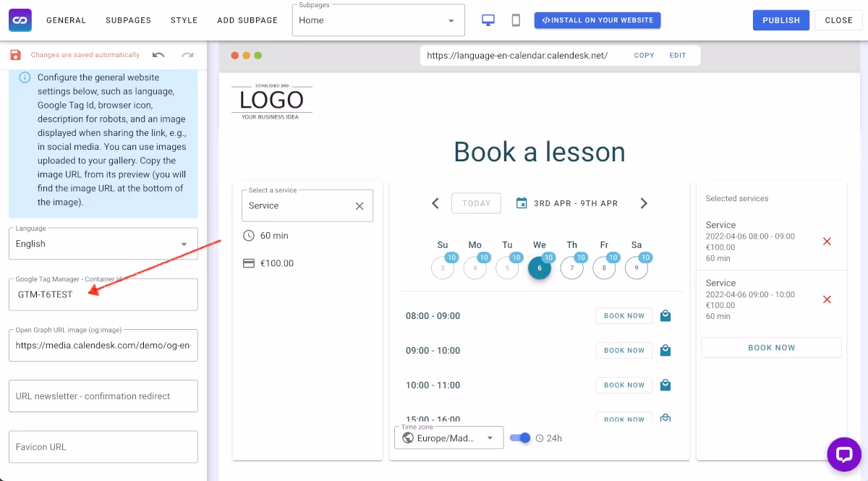Toggle the 24h time format switch
868x481 pixels.
(520, 438)
